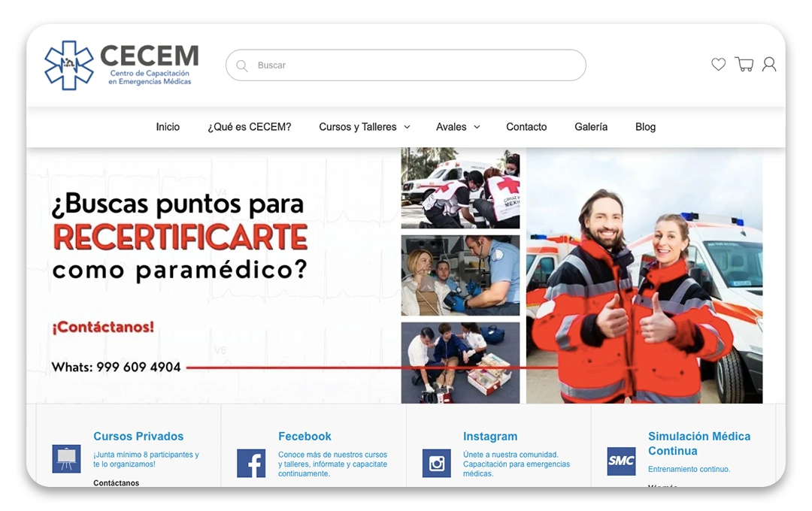Viewport: 812px width, 511px height.
Task: Open the wishlist heart icon
Action: coord(718,65)
